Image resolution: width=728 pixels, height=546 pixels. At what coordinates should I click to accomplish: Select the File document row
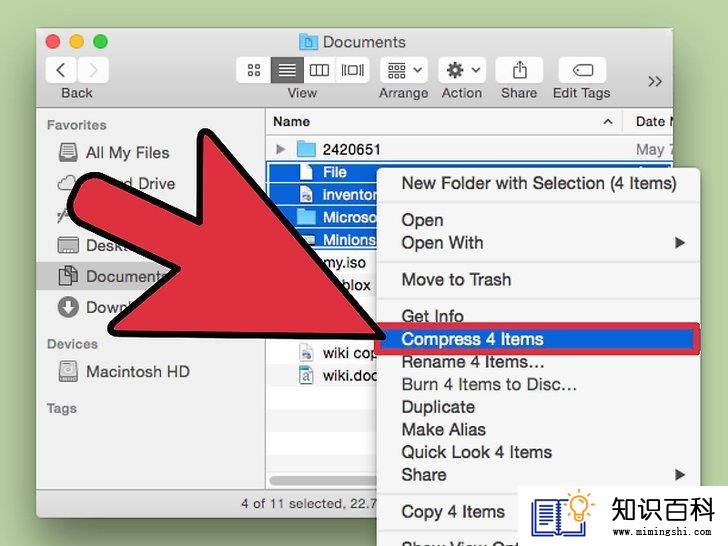tap(323, 172)
